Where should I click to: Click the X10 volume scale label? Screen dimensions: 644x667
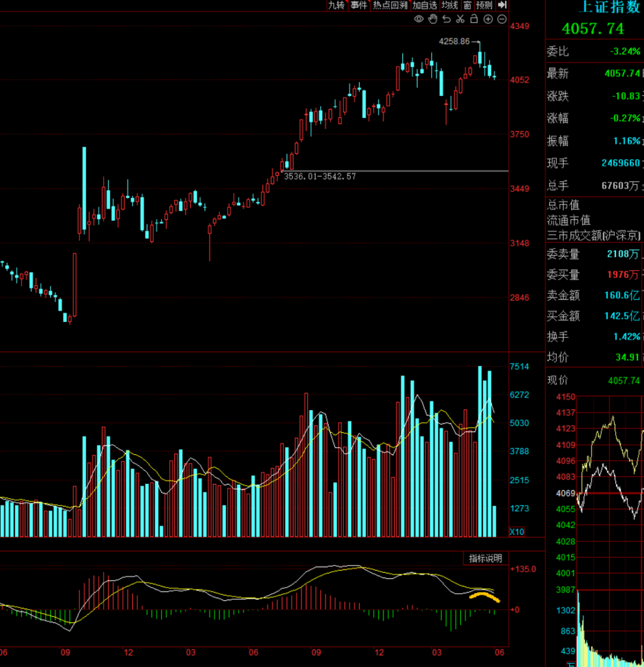coord(517,532)
